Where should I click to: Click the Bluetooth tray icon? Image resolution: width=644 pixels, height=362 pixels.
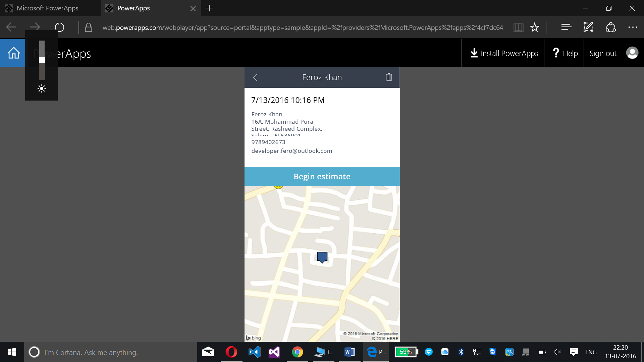pyautogui.click(x=461, y=352)
